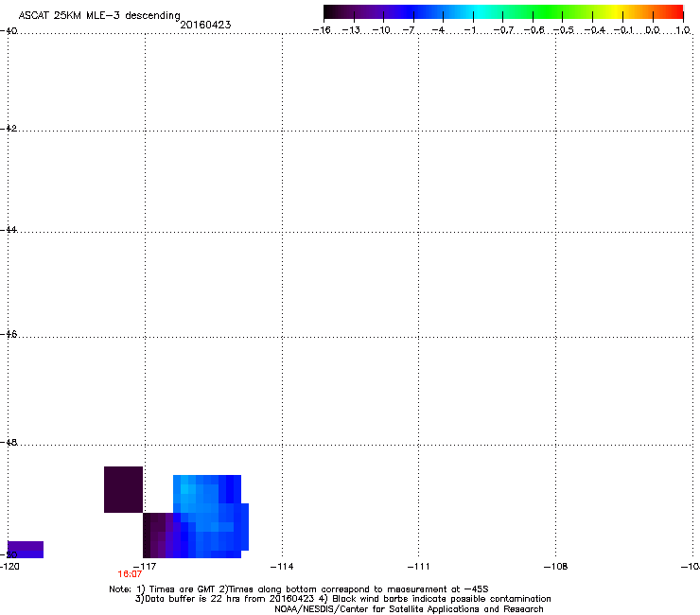Click the -0.7 color scale label

coord(503,30)
